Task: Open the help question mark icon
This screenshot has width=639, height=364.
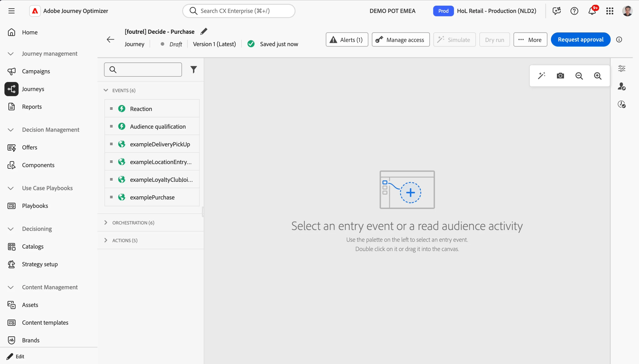Action: [x=574, y=11]
